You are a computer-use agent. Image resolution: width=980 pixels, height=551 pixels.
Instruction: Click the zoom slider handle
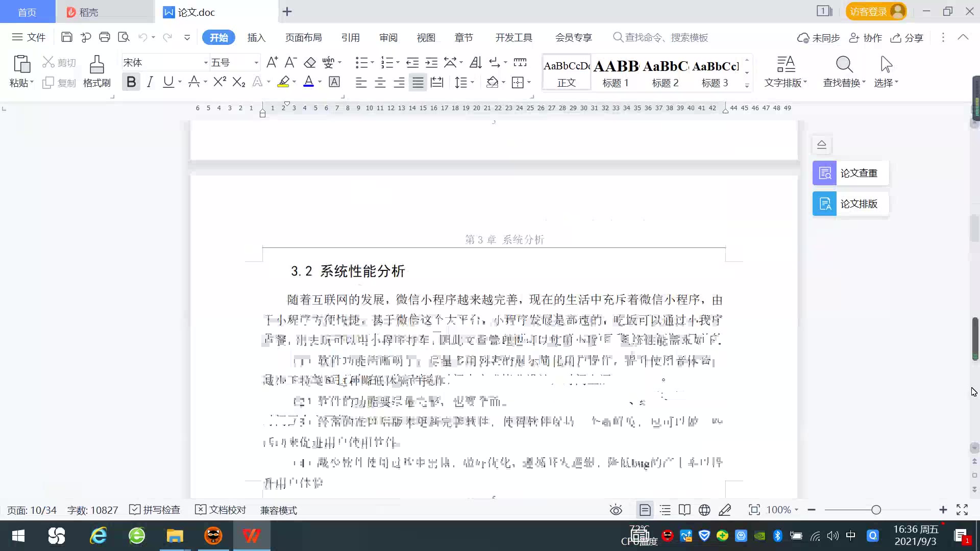[876, 510]
